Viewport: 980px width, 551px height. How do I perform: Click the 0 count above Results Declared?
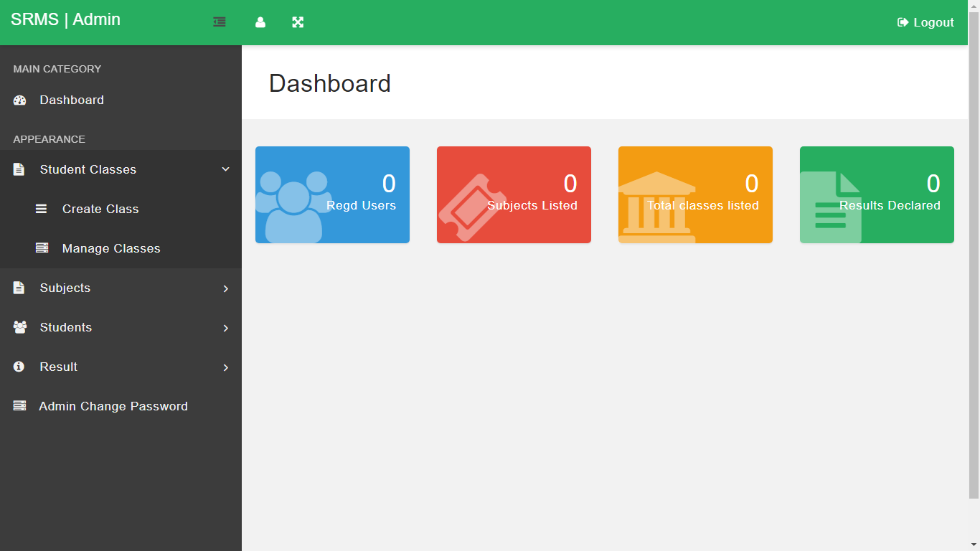933,184
